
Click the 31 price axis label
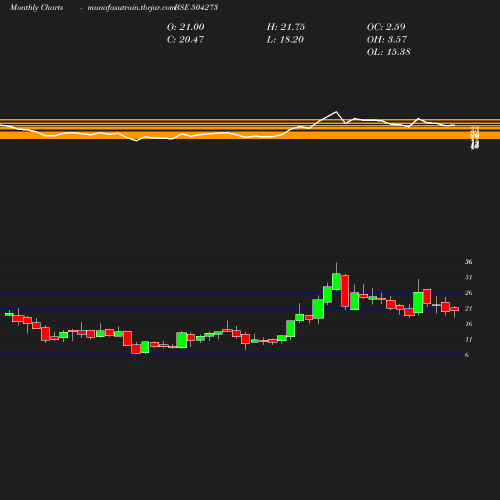(x=469, y=278)
